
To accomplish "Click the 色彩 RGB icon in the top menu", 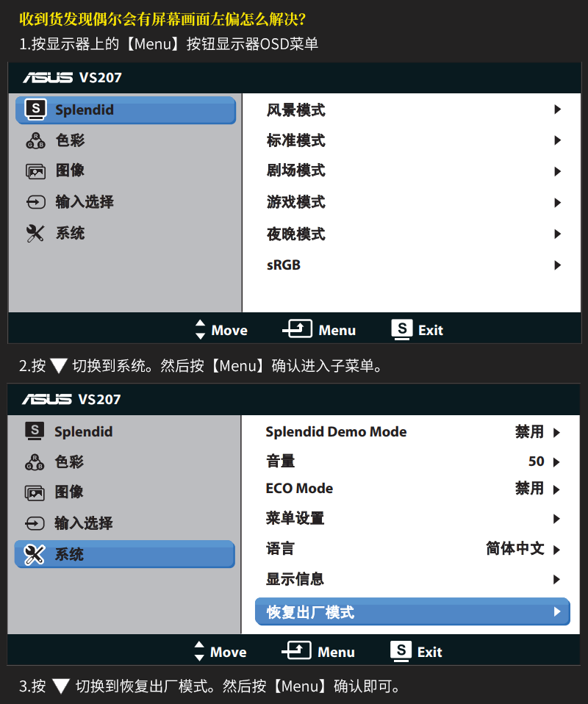I will [35, 140].
